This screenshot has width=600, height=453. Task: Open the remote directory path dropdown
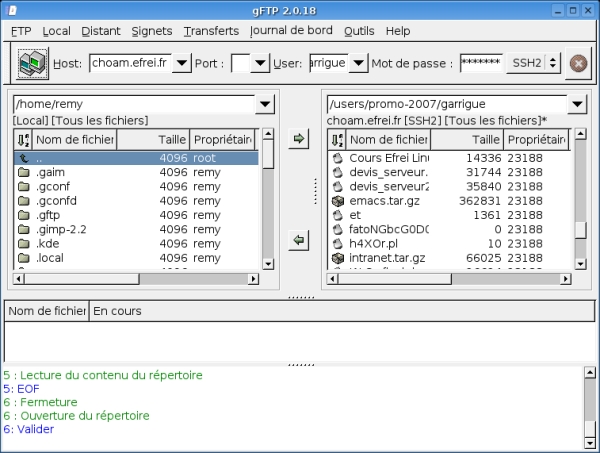tap(577, 104)
